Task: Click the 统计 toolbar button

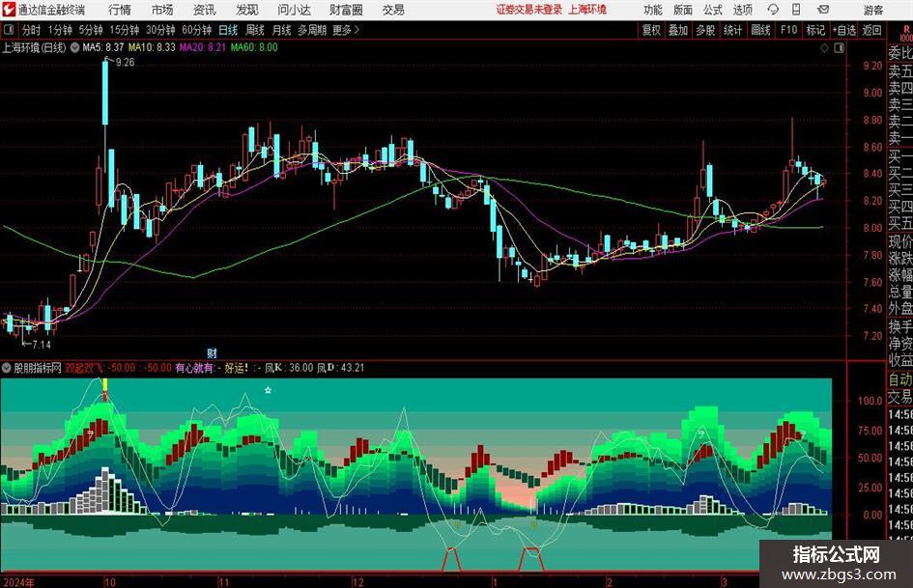Action: (x=732, y=30)
